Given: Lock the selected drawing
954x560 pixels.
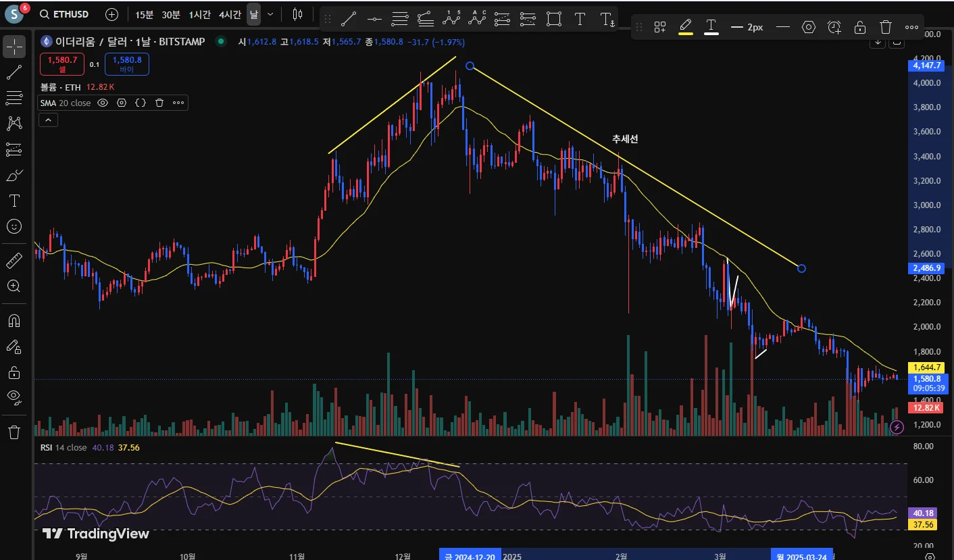Looking at the screenshot, I should [860, 27].
